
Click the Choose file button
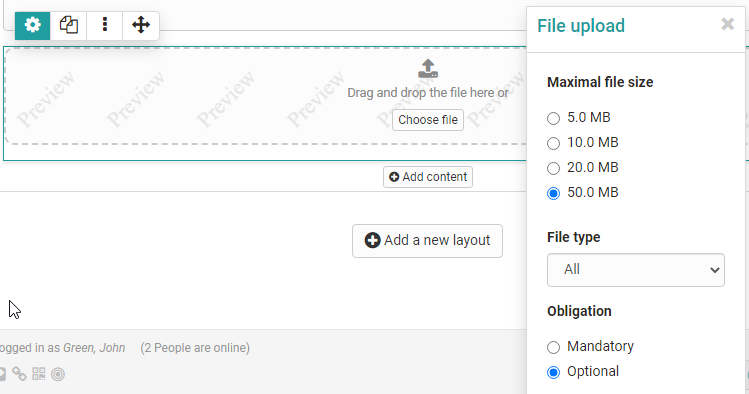coord(428,120)
